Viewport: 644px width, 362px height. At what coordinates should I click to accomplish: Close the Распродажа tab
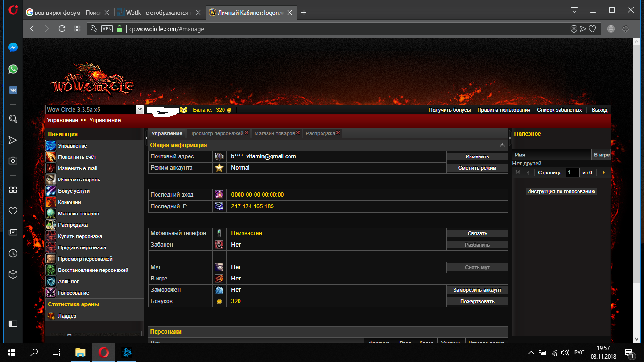[338, 133]
